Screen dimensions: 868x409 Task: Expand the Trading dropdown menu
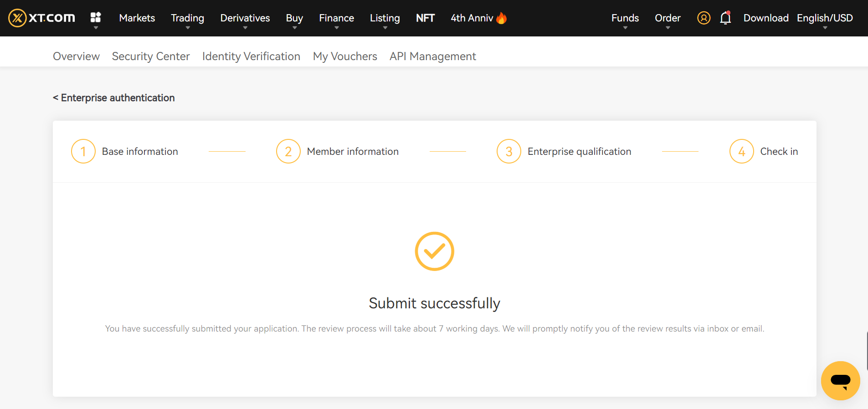pyautogui.click(x=187, y=18)
